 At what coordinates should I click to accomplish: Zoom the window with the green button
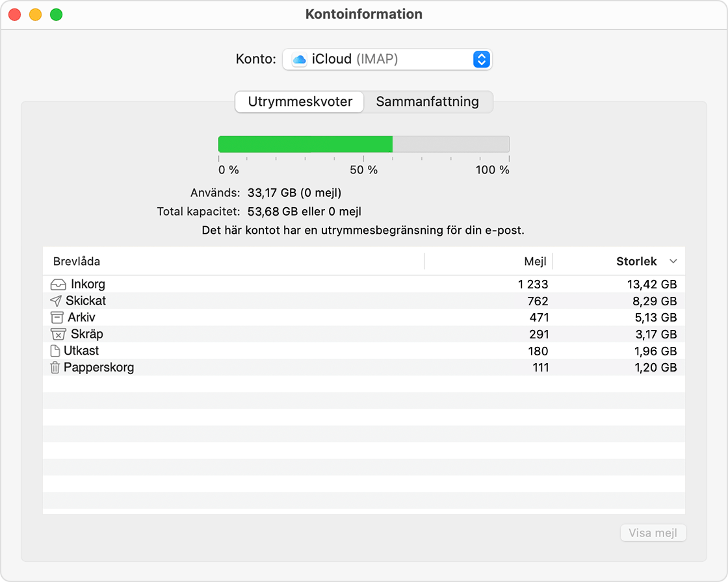(x=56, y=15)
